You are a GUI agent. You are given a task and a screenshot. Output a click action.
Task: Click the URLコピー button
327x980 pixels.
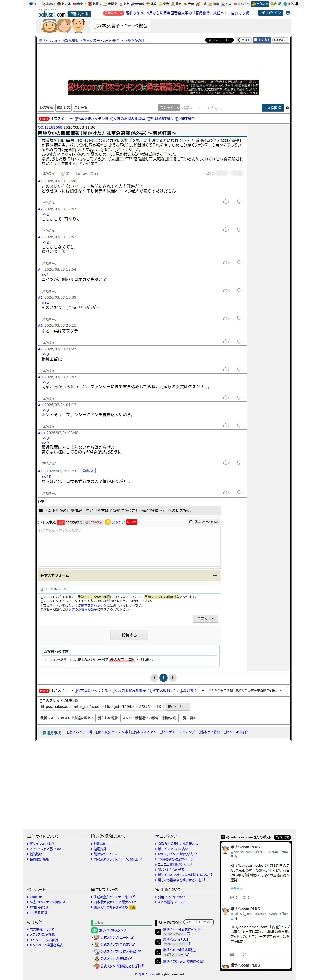coord(178,707)
